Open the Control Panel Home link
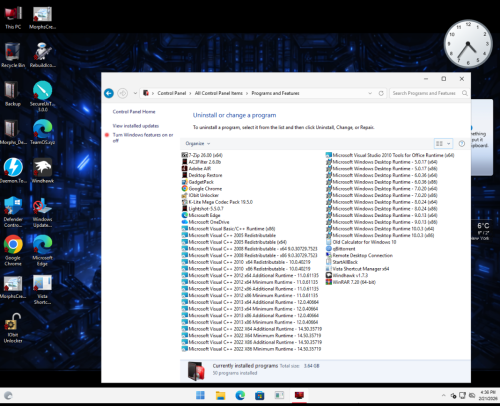The image size is (500, 406). pyautogui.click(x=134, y=112)
